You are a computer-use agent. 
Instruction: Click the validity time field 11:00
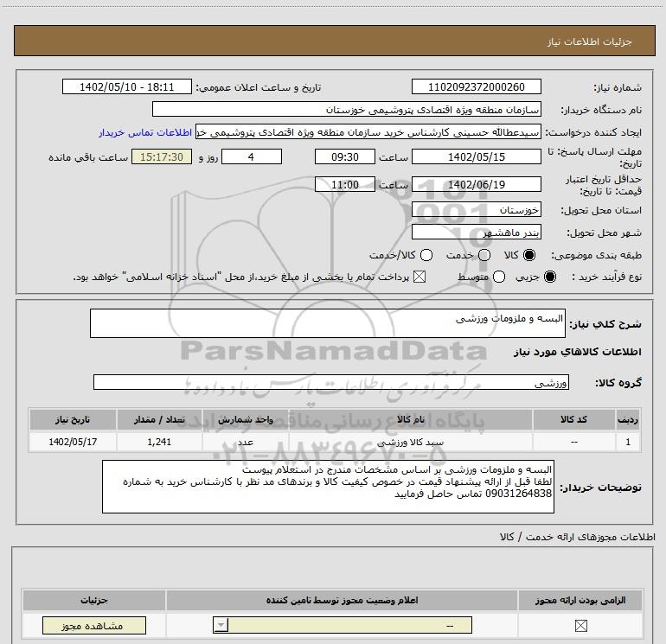point(345,185)
